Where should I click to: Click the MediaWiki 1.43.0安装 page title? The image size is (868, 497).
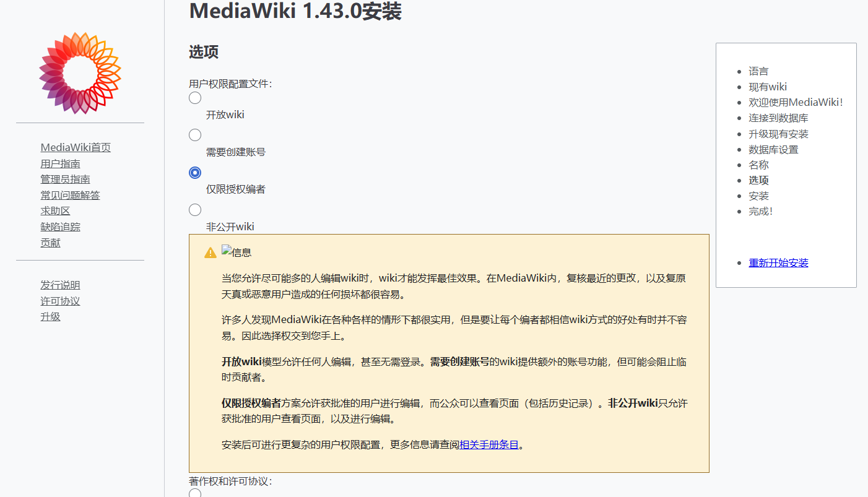coord(295,11)
